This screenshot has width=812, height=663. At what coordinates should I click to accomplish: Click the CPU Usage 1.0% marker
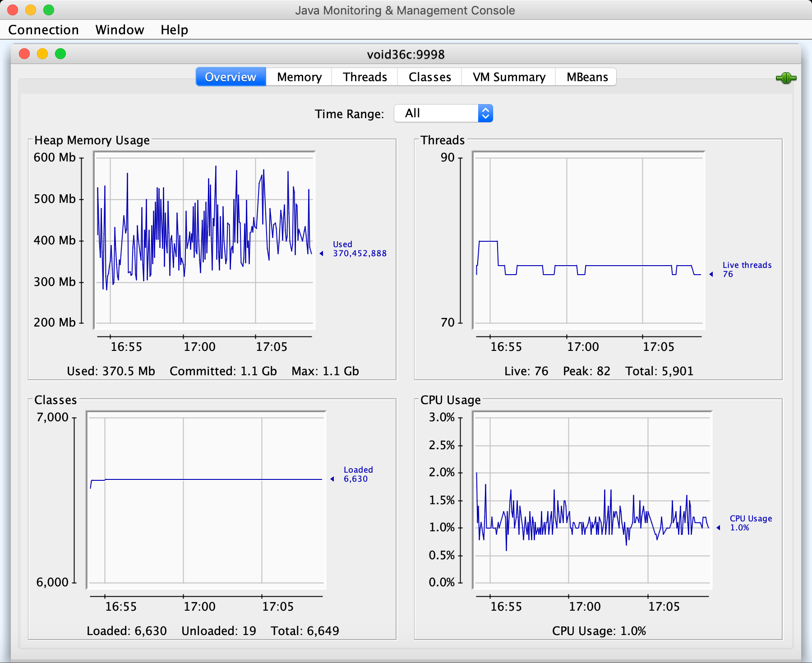(x=751, y=523)
